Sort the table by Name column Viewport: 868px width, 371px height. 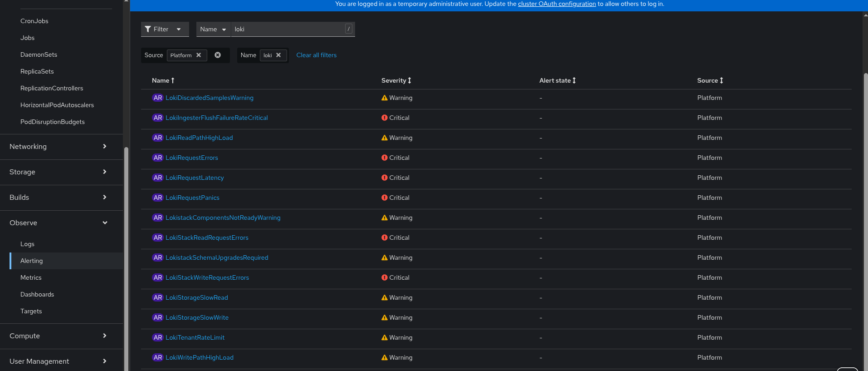(x=163, y=80)
